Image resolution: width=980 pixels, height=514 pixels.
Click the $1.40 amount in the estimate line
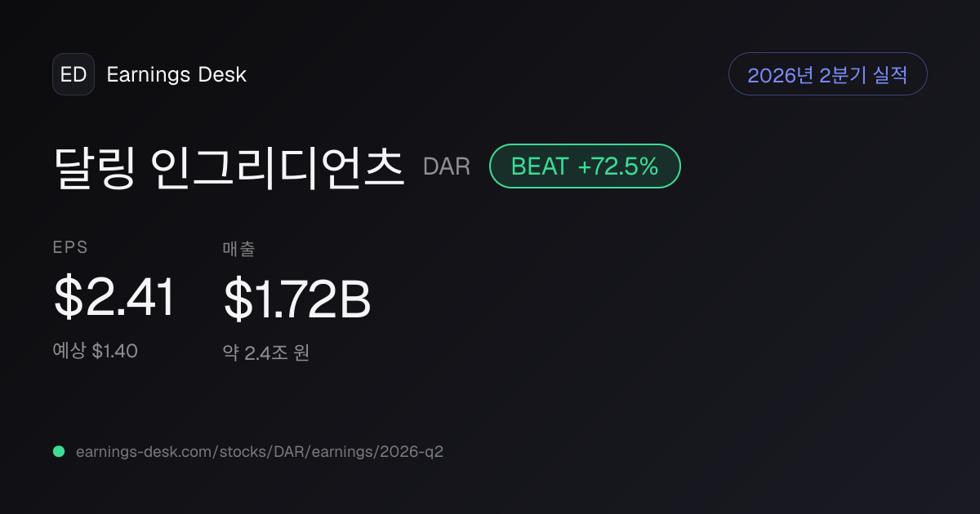114,351
